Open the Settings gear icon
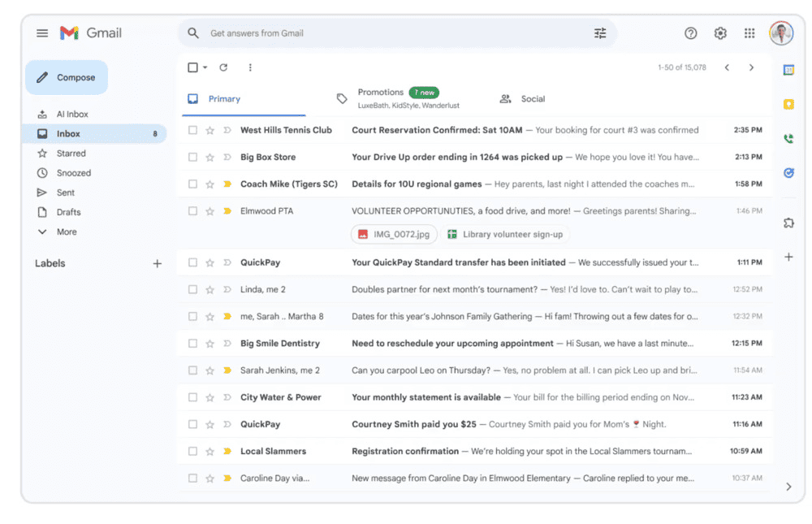This screenshot has width=812, height=524. tap(720, 33)
